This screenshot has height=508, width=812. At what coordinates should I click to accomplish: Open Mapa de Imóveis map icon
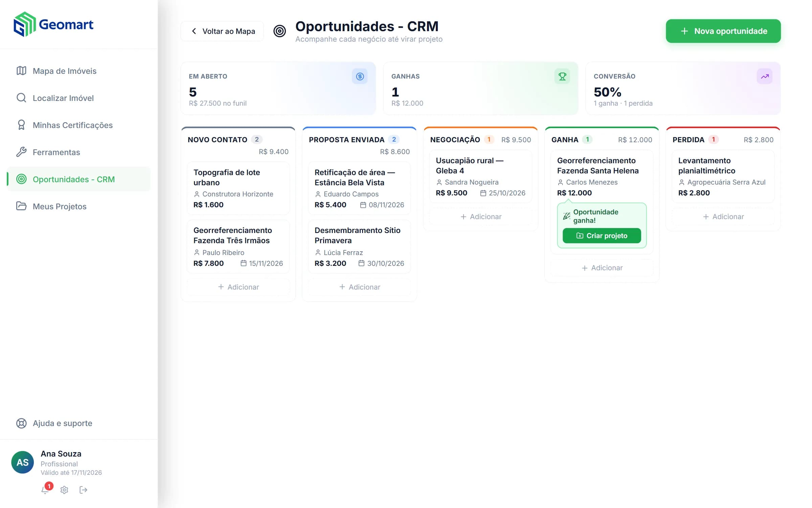click(21, 71)
